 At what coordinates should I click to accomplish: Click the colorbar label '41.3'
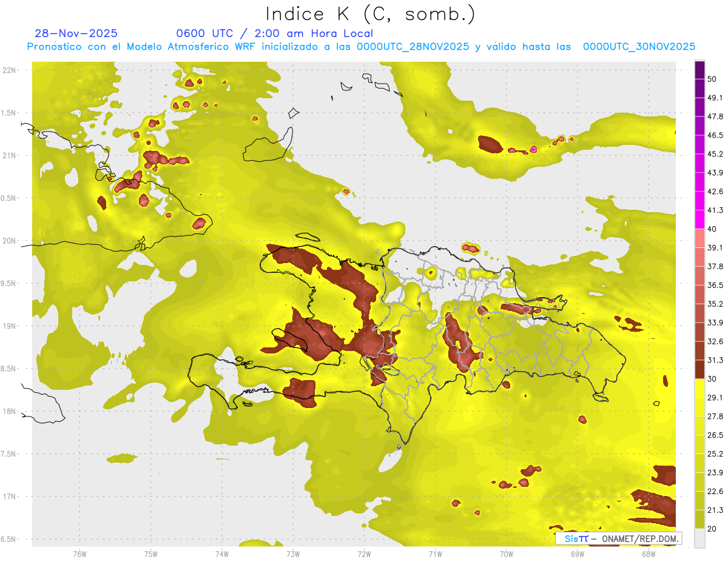tap(715, 210)
